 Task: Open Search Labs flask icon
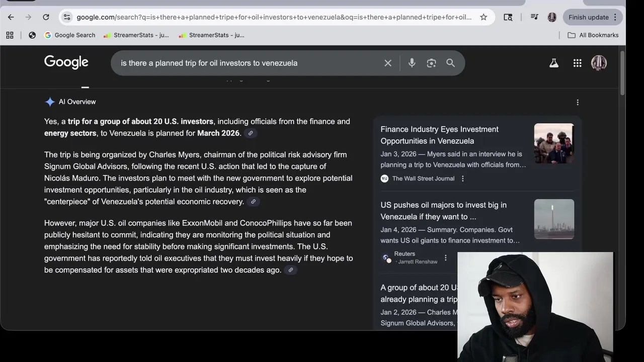tap(554, 63)
